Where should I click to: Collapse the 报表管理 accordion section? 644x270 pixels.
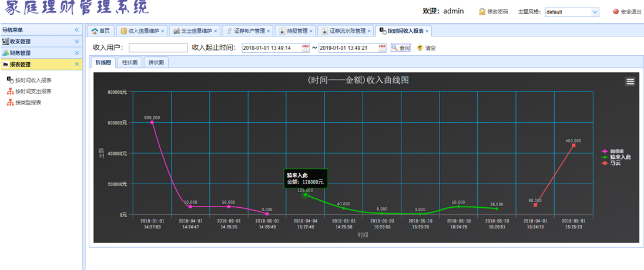76,65
